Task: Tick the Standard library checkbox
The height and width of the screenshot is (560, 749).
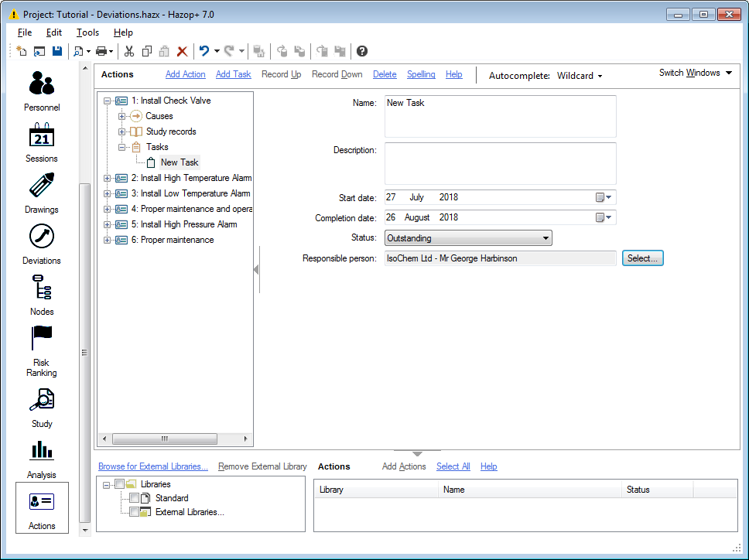Action: (x=135, y=498)
